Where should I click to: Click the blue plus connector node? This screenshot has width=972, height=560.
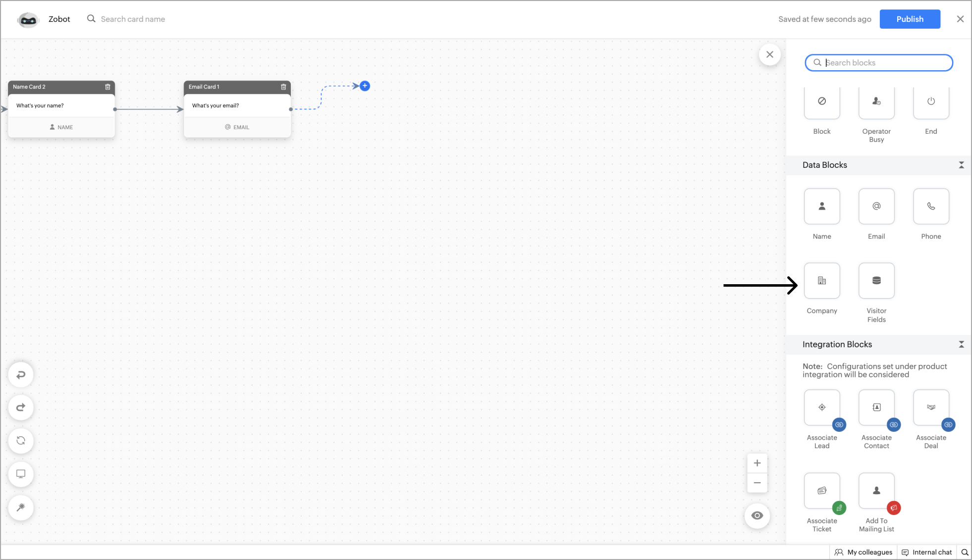(365, 86)
